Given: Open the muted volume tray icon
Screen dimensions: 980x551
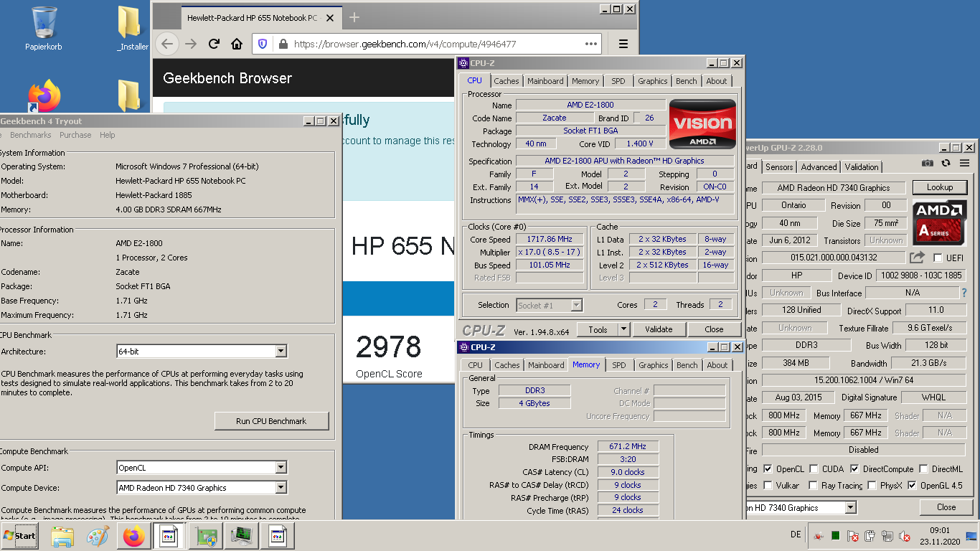Looking at the screenshot, I should (905, 536).
